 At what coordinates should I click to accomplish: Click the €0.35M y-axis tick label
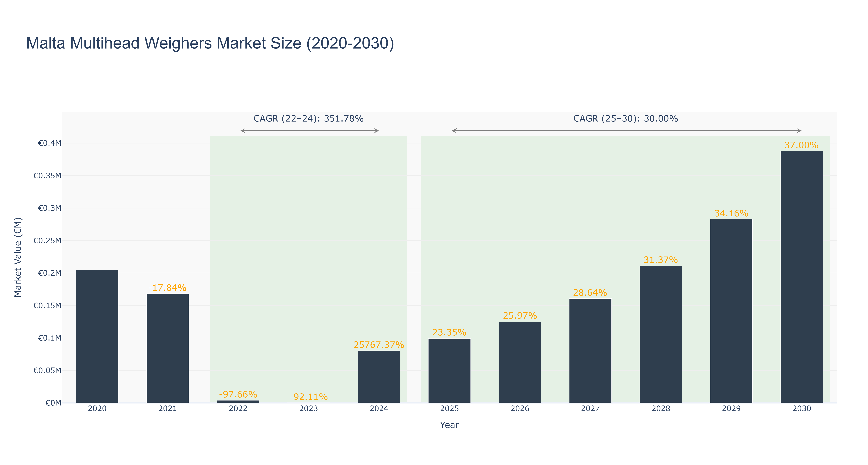[47, 176]
